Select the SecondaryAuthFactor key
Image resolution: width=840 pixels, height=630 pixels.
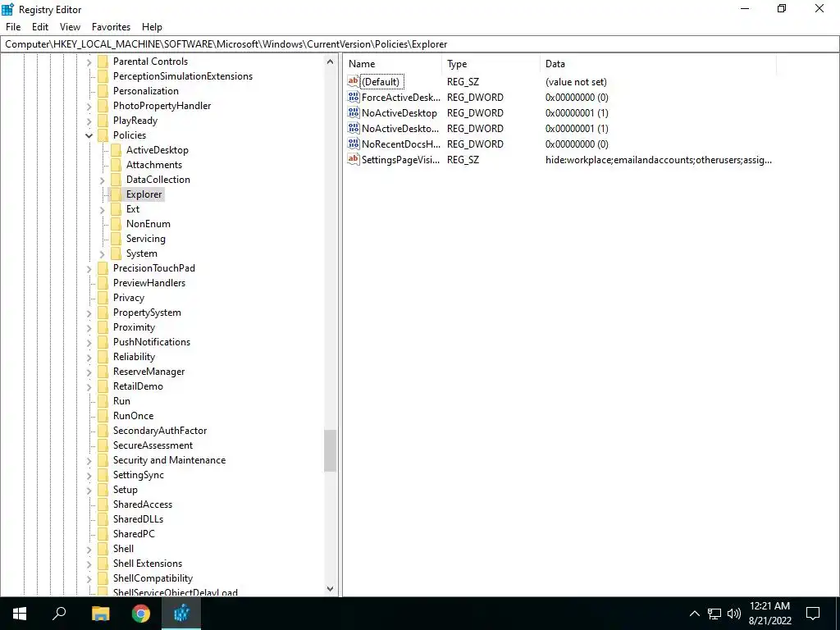[160, 430]
